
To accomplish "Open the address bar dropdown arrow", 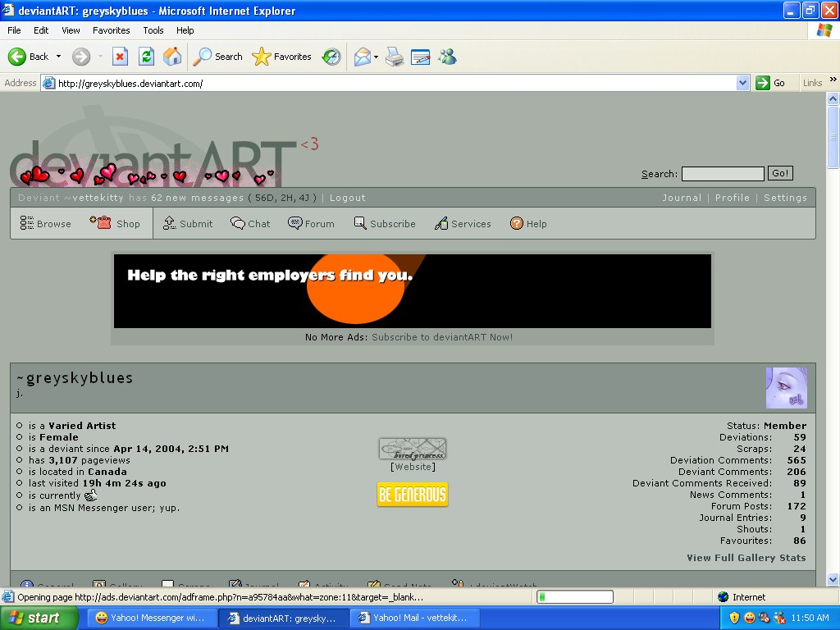I will [742, 83].
